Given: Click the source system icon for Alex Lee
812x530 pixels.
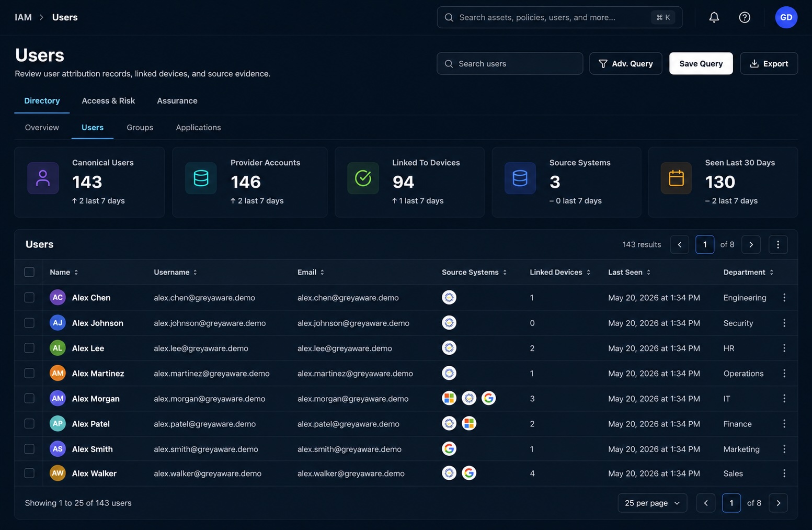Looking at the screenshot, I should click(x=449, y=347).
